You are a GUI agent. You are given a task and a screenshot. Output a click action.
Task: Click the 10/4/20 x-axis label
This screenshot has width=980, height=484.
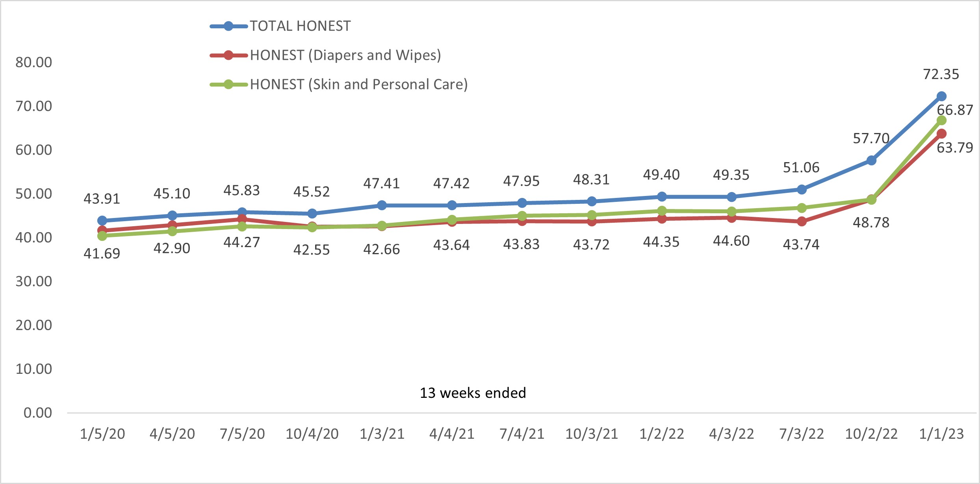click(x=312, y=434)
